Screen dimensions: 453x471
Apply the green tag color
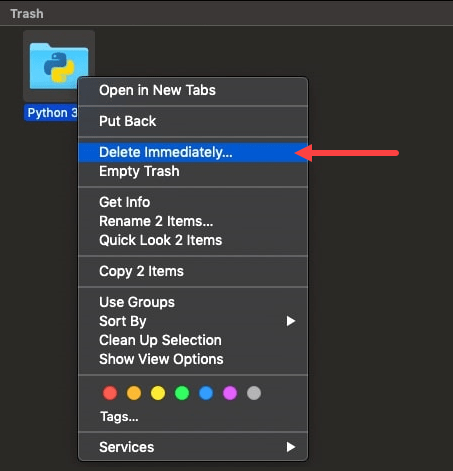[182, 393]
